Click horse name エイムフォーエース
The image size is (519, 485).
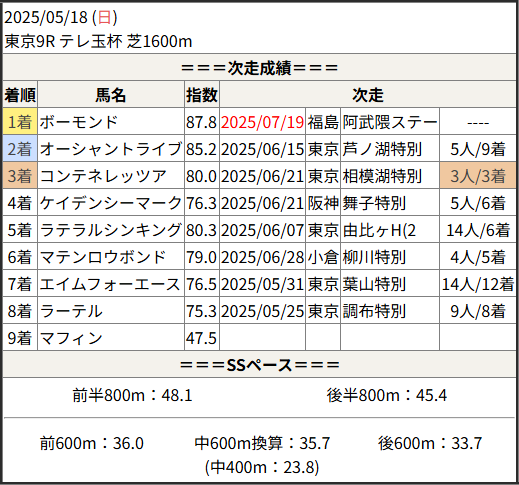tap(110, 284)
